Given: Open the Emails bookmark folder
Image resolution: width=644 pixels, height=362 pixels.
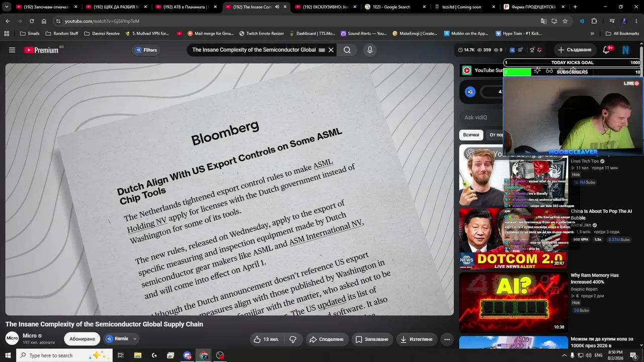Looking at the screenshot, I should [x=30, y=33].
